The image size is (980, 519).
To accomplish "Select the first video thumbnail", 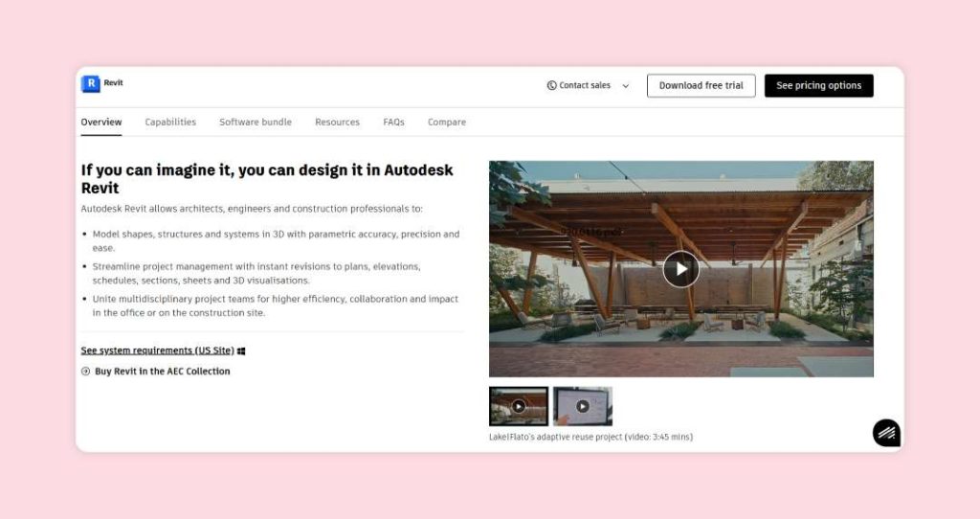I will [519, 406].
